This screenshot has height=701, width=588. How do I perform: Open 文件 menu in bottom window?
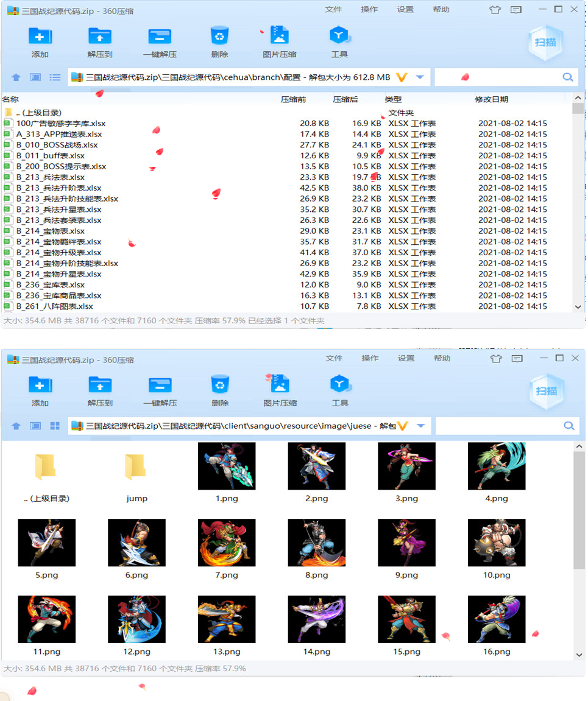pos(334,358)
